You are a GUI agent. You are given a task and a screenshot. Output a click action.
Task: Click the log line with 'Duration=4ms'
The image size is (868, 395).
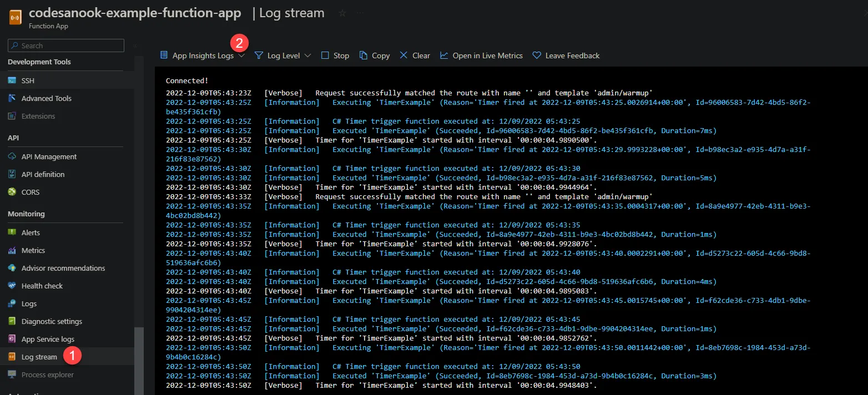pyautogui.click(x=441, y=282)
